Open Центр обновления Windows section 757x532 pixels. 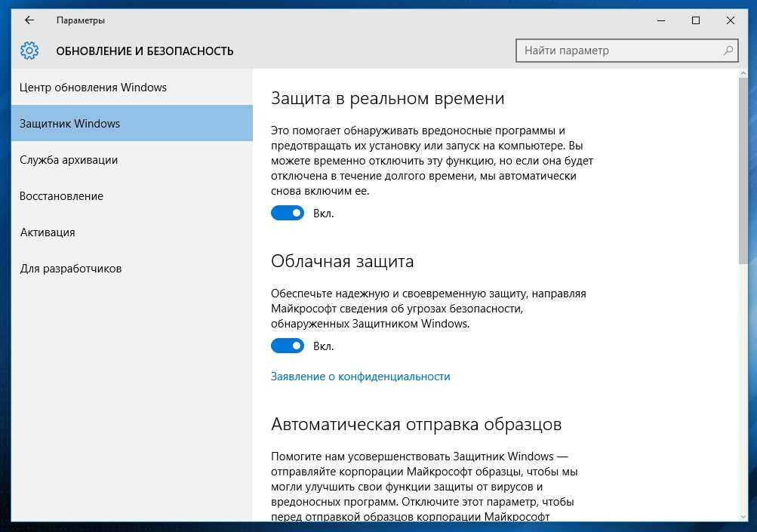coord(93,88)
